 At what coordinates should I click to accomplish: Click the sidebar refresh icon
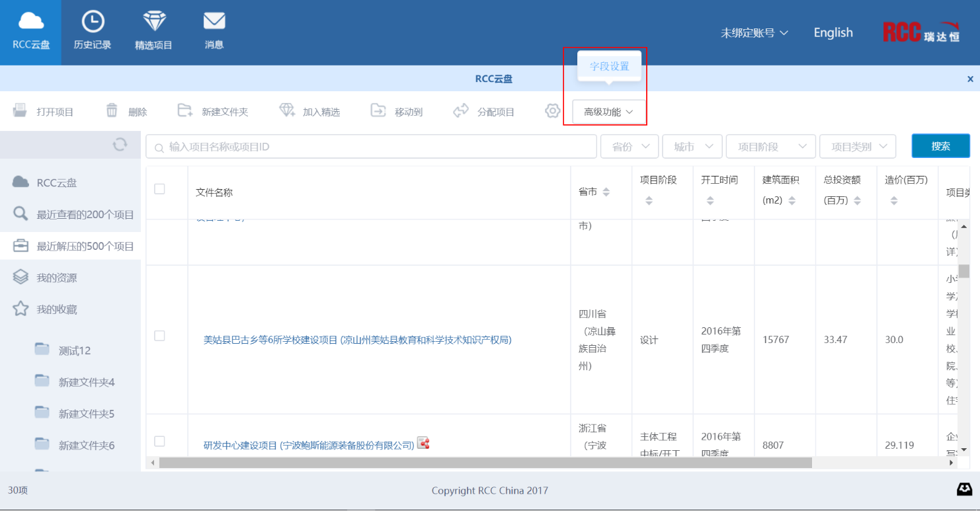coord(120,144)
